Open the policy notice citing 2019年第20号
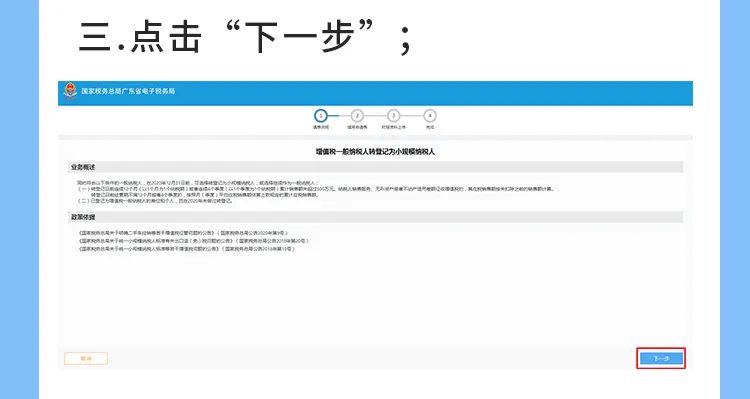Viewport: 750px width, 399px height. (x=193, y=241)
